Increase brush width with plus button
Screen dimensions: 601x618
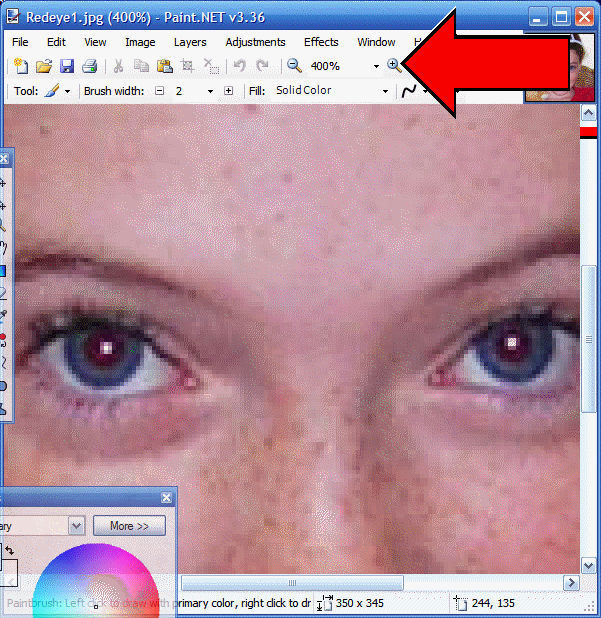tap(228, 91)
